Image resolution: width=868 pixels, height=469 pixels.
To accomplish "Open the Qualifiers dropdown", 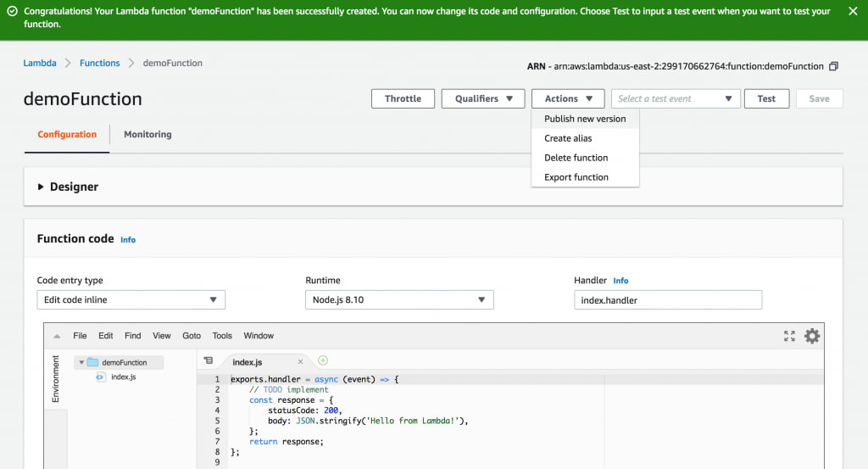I will click(x=482, y=98).
